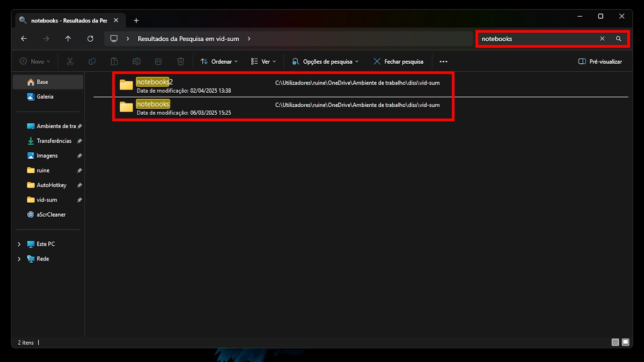Click the up directory arrow
The image size is (644, 362).
click(x=68, y=39)
